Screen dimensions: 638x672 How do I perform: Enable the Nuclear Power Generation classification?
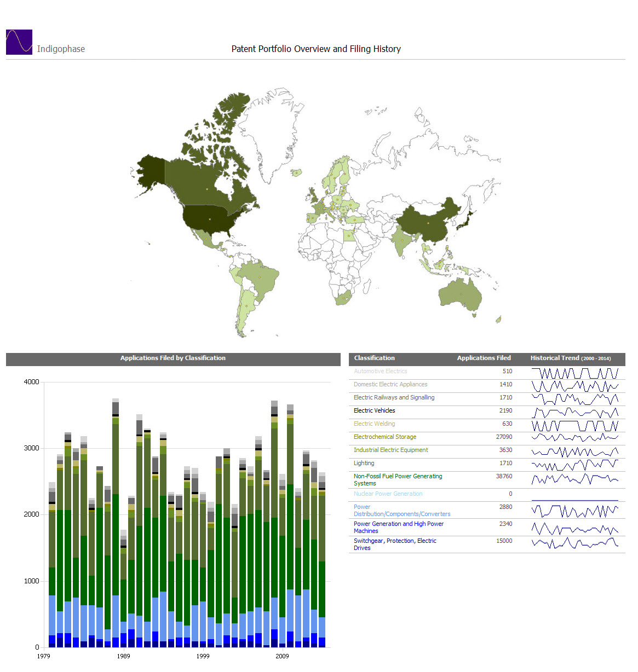tap(388, 494)
